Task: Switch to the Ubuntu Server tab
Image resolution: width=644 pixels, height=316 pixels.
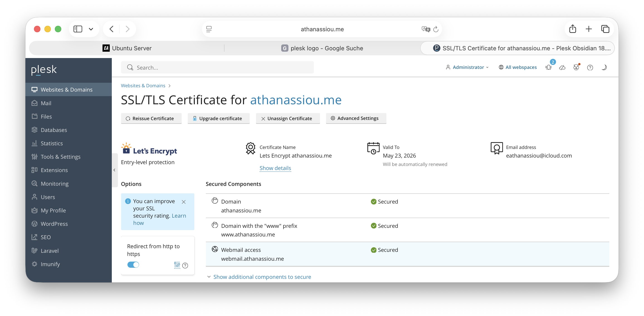Action: pyautogui.click(x=127, y=48)
